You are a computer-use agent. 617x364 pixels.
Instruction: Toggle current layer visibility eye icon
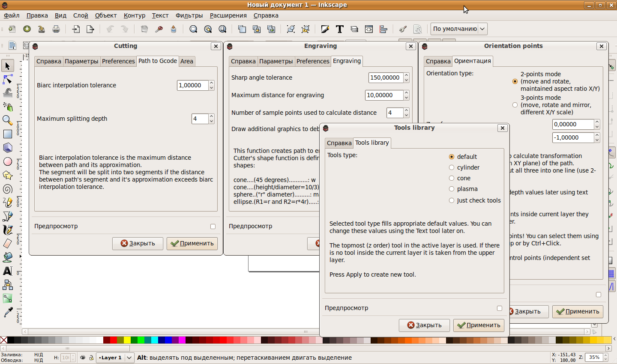(83, 358)
